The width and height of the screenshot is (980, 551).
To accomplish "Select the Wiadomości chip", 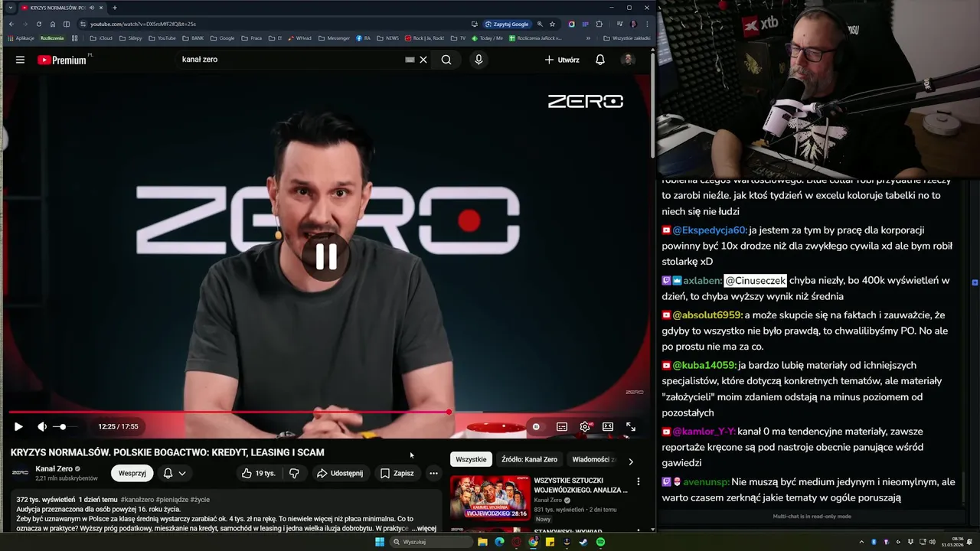I will (593, 459).
